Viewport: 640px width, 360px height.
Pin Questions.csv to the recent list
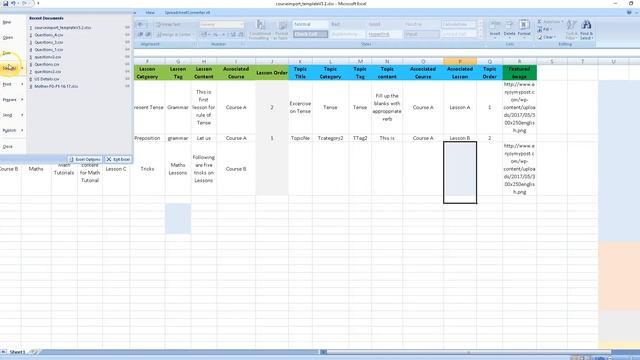click(x=127, y=64)
